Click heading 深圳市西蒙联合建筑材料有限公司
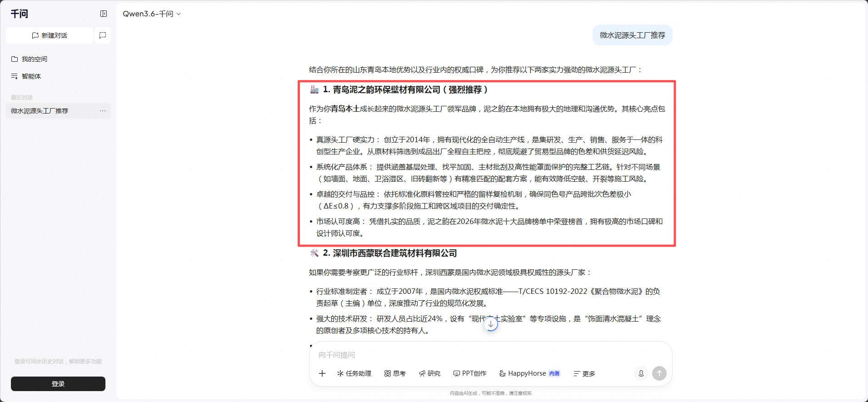This screenshot has width=868, height=402. pyautogui.click(x=394, y=253)
